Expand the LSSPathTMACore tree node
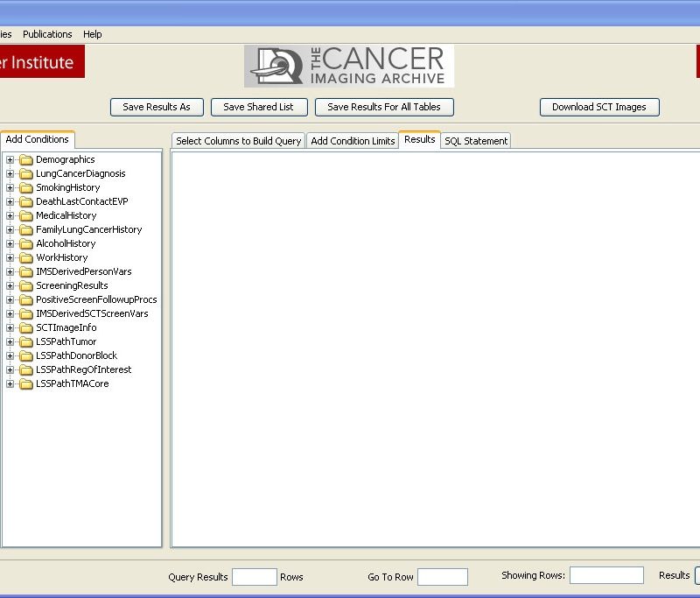The width and height of the screenshot is (700, 598). 10,383
